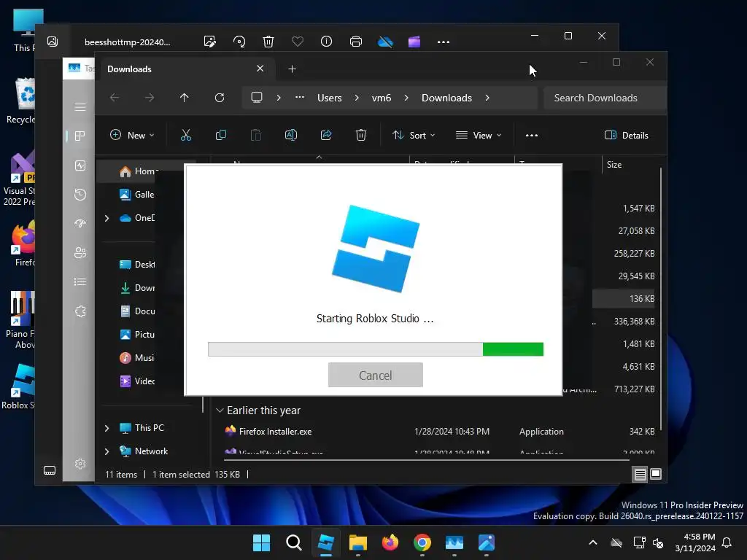Click the back navigation arrow
The image size is (747, 560).
[115, 98]
